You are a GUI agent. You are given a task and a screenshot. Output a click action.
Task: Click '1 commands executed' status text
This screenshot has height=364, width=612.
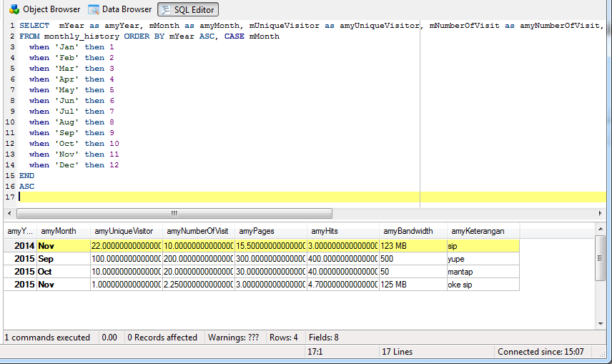coord(47,337)
